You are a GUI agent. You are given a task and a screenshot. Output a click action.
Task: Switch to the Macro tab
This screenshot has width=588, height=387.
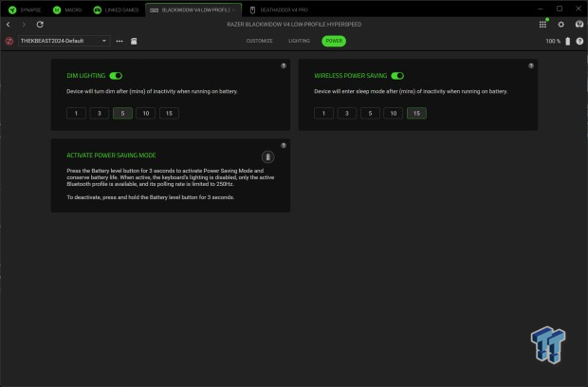point(65,10)
